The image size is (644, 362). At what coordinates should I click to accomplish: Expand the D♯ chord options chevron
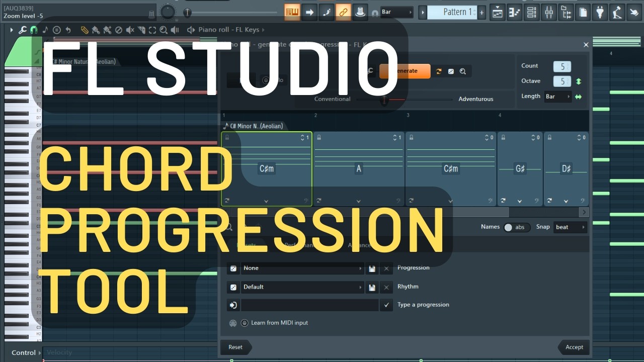coord(566,201)
